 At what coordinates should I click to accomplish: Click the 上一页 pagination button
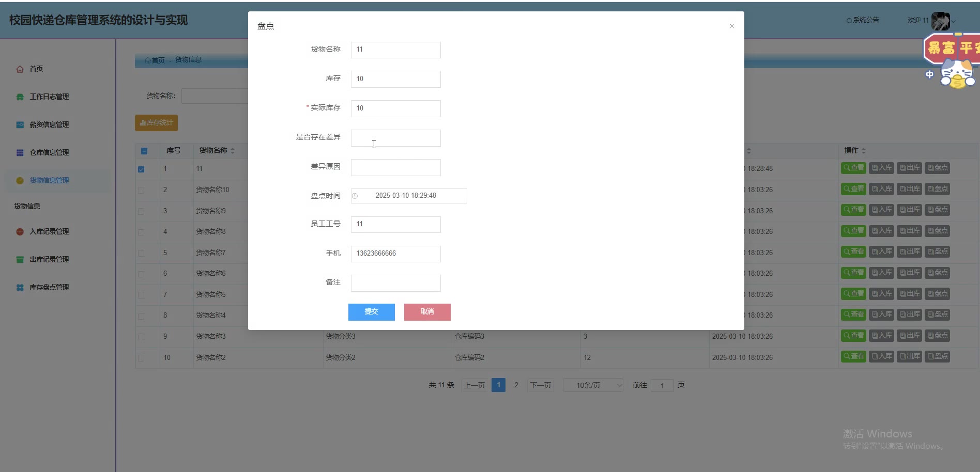click(x=474, y=385)
